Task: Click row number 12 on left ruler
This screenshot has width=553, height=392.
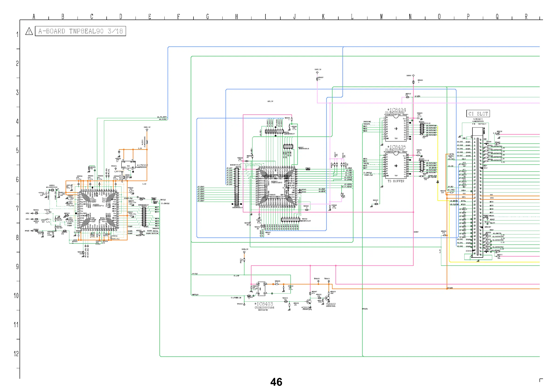Action: (16, 354)
